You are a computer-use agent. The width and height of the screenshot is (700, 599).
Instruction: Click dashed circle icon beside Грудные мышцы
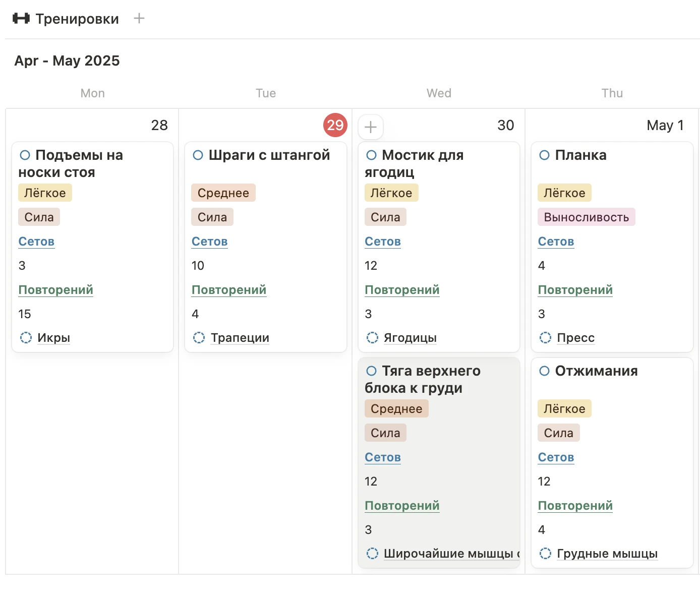point(545,553)
